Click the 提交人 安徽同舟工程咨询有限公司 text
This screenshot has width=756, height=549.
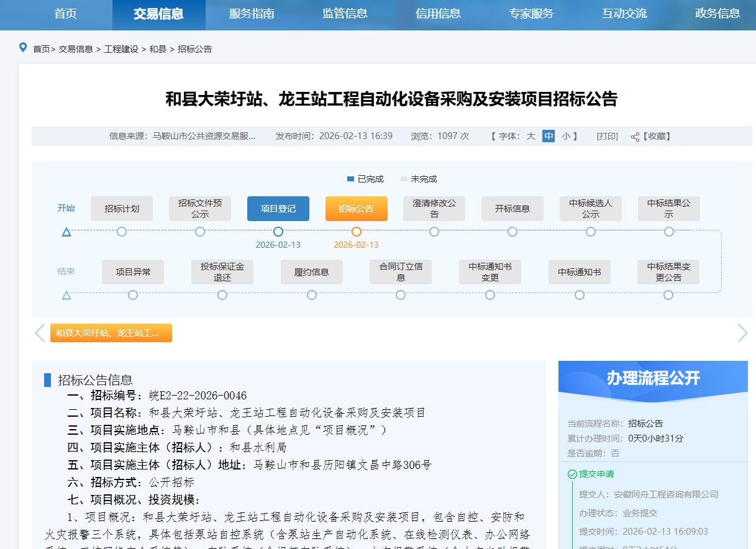(649, 494)
